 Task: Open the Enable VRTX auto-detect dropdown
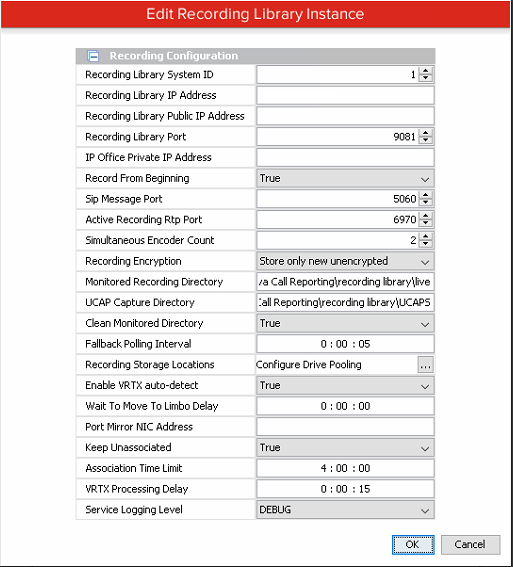[345, 386]
